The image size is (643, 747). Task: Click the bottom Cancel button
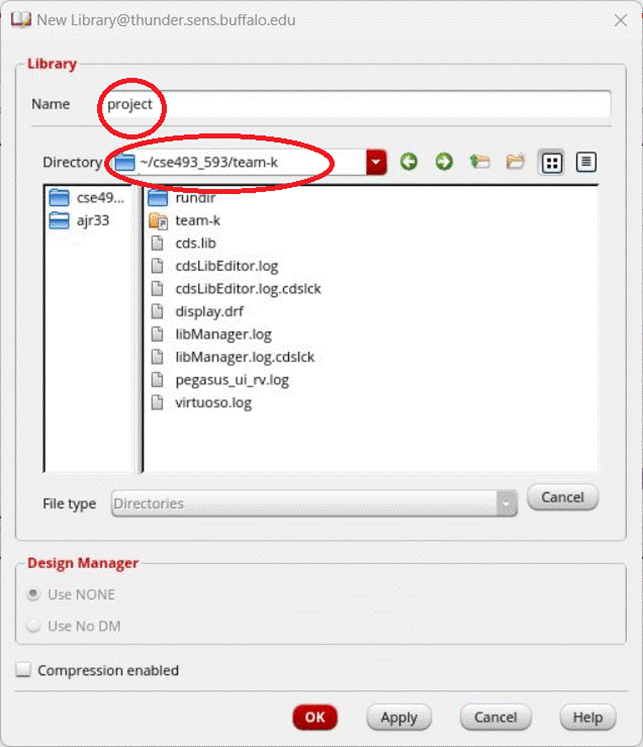pyautogui.click(x=495, y=717)
